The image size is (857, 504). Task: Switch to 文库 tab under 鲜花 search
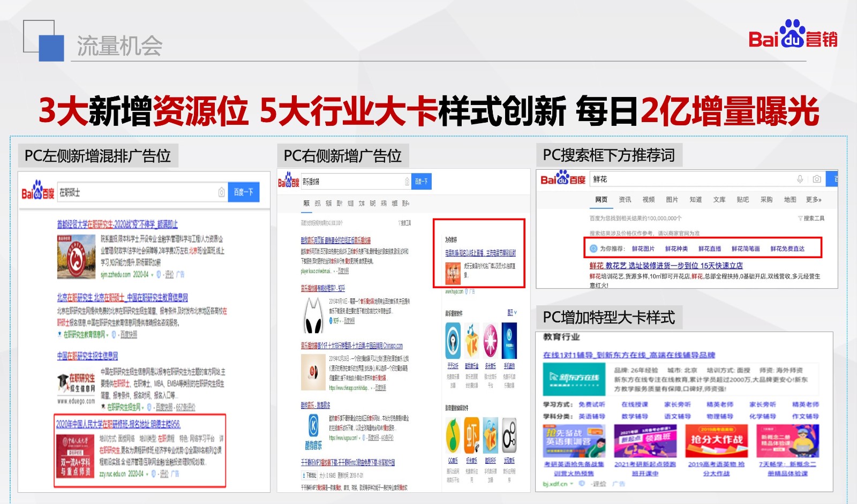719,199
